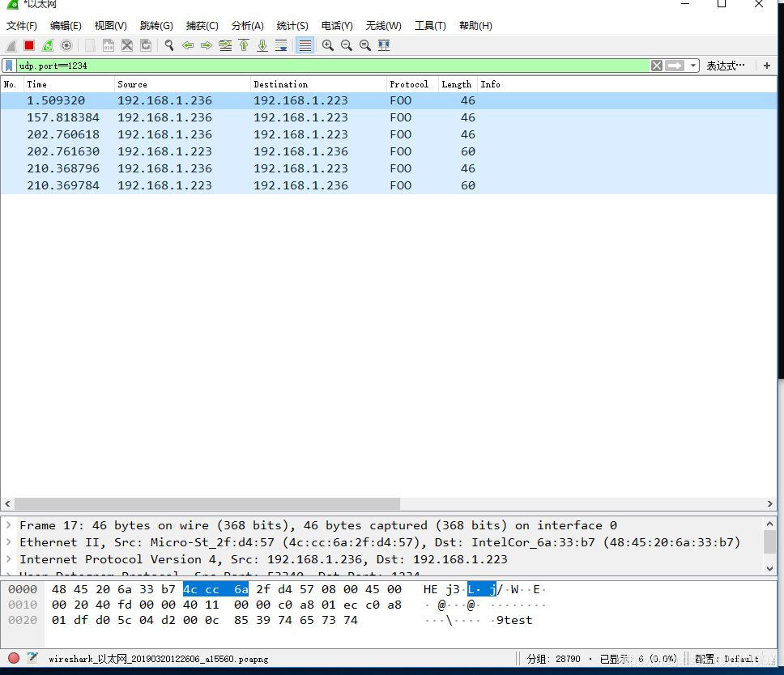
Task: Stop the running capture with red square
Action: tap(29, 45)
